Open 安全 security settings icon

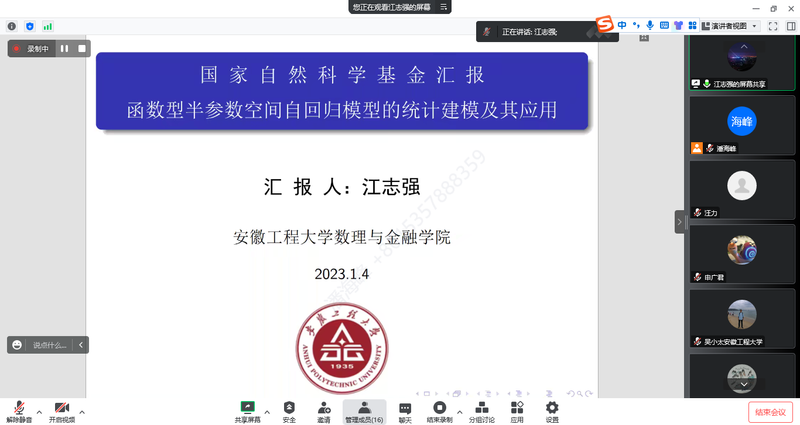(289, 410)
